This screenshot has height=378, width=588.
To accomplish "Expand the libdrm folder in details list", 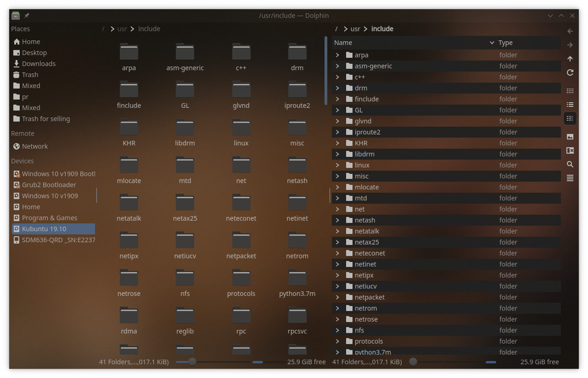I will coord(337,154).
